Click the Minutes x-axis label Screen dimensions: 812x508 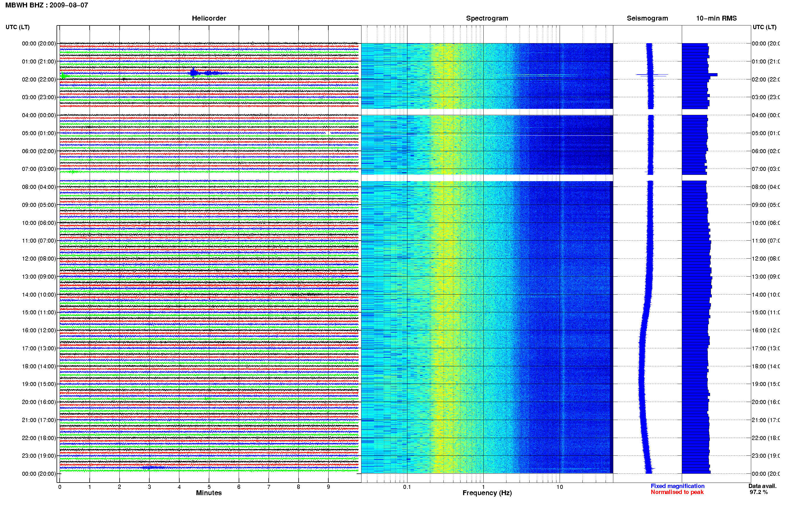coord(209,493)
